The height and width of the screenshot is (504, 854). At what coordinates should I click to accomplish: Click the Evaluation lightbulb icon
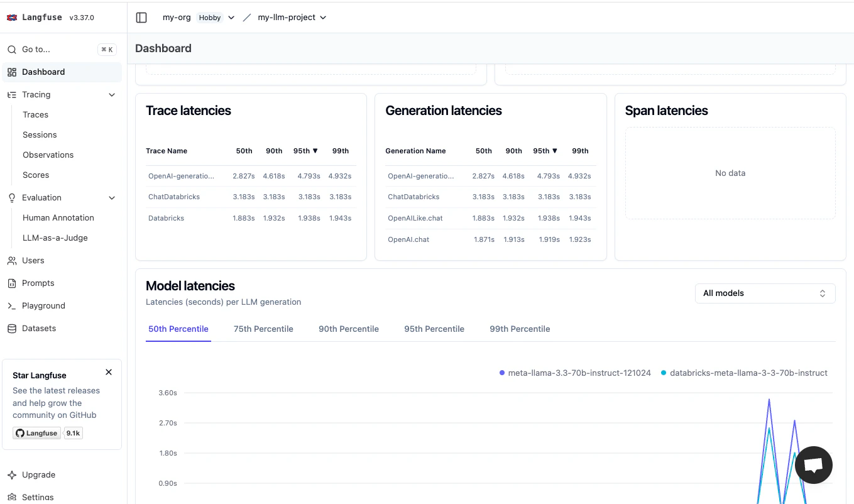[12, 198]
